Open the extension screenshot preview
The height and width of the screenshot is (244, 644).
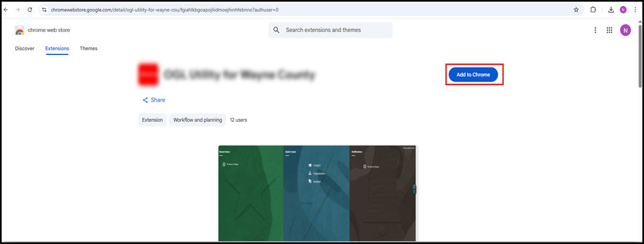pos(318,193)
